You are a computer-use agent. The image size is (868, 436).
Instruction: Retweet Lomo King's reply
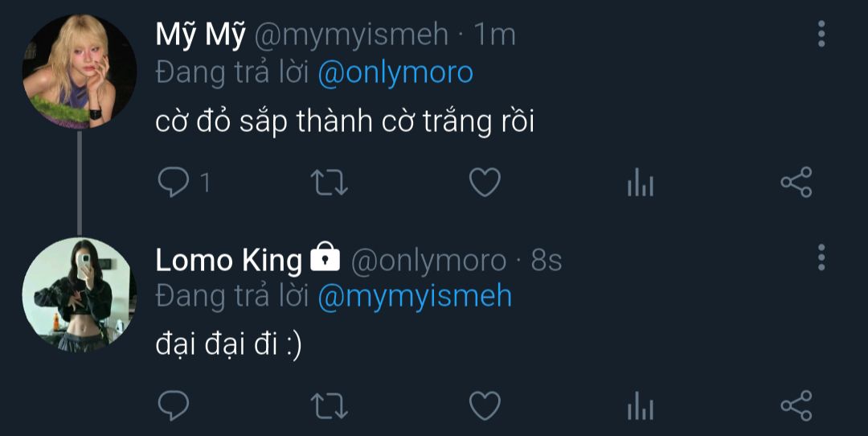329,405
